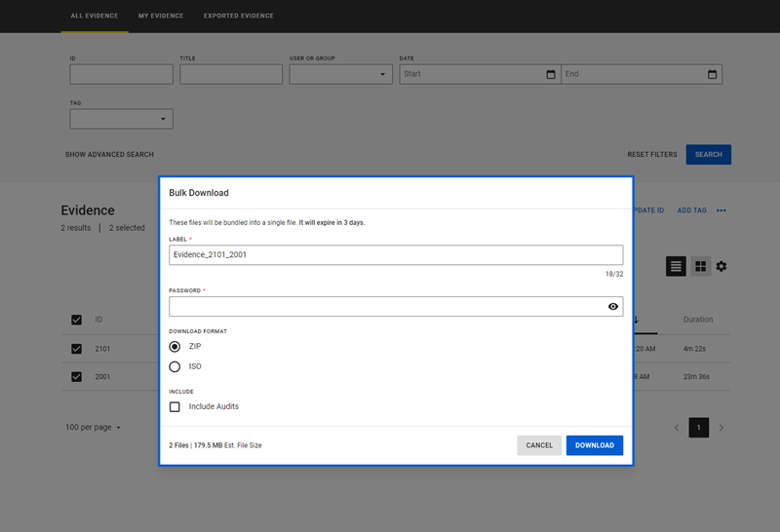Open table settings gear

tap(721, 267)
